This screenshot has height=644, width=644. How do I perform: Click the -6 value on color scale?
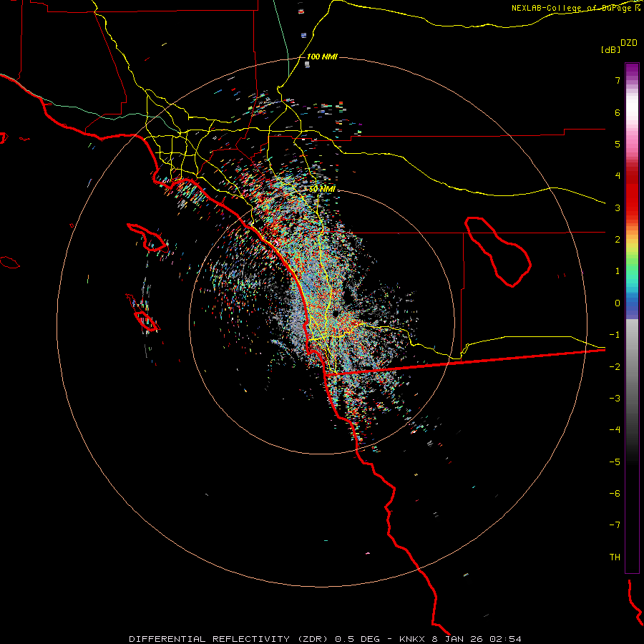point(615,493)
